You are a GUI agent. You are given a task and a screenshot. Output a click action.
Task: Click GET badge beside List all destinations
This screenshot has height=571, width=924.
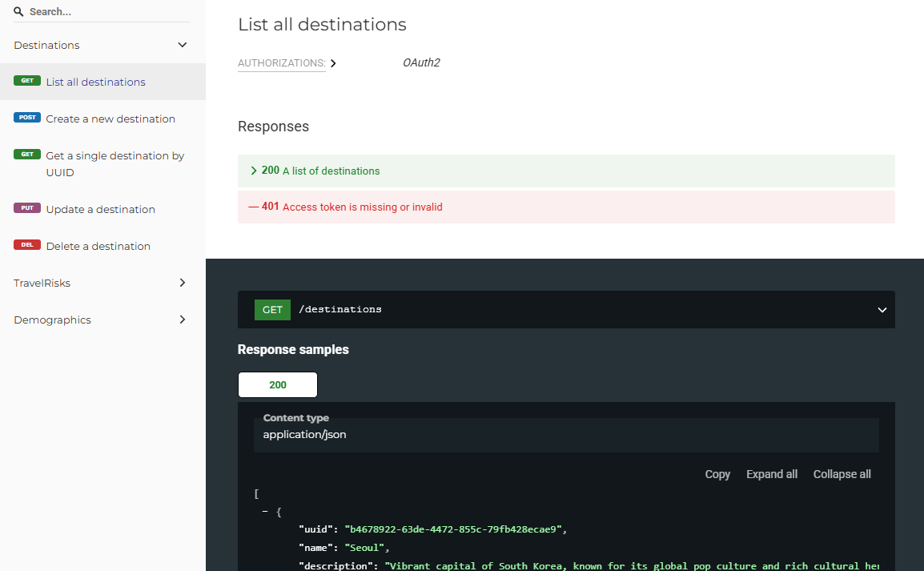[27, 81]
